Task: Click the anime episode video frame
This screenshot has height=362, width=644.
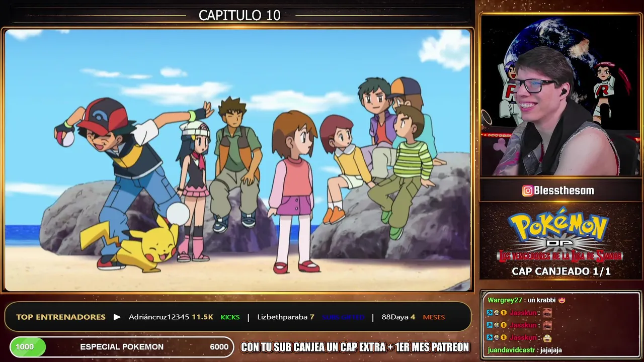Action: click(237, 160)
